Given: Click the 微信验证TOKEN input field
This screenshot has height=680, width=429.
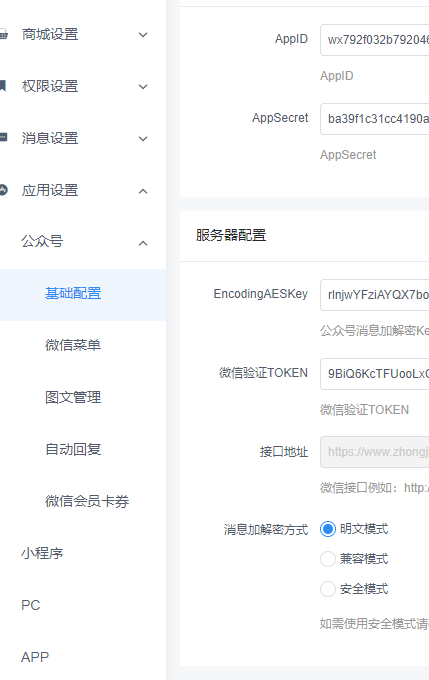Looking at the screenshot, I should [x=375, y=374].
